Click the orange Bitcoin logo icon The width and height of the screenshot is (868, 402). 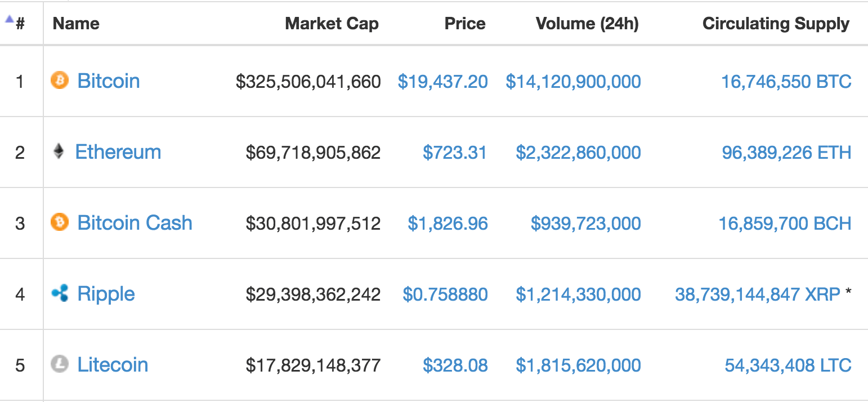click(x=59, y=81)
